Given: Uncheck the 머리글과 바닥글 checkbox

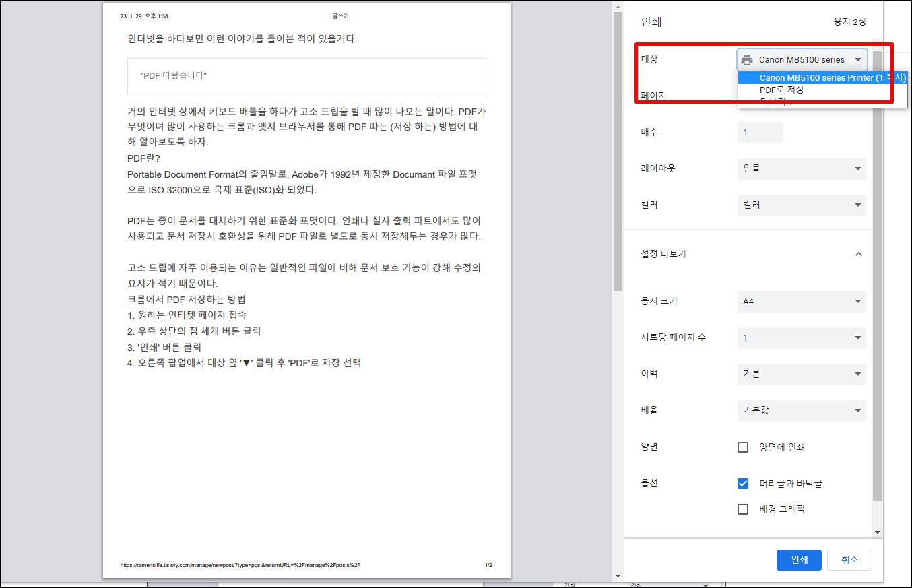Looking at the screenshot, I should pos(743,484).
